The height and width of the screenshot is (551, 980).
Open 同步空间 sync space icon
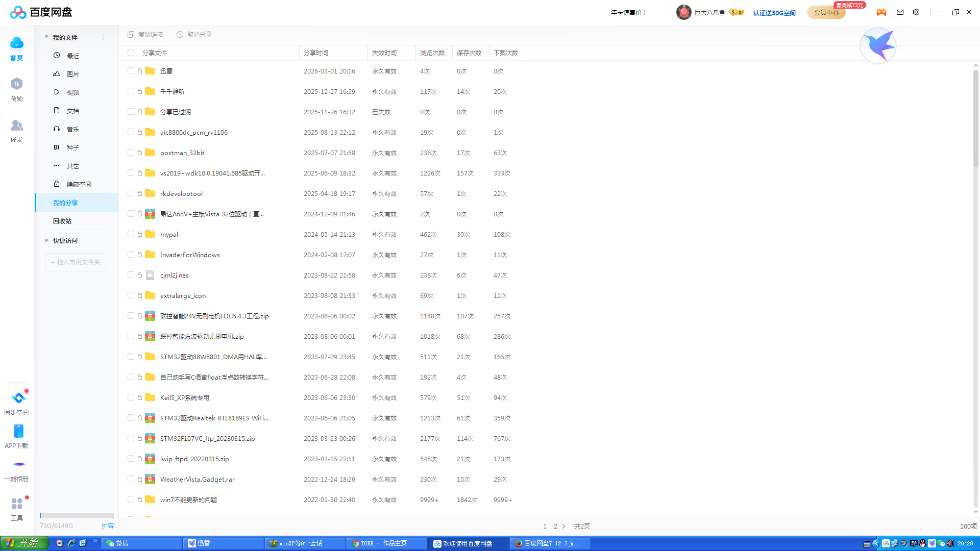(x=18, y=398)
